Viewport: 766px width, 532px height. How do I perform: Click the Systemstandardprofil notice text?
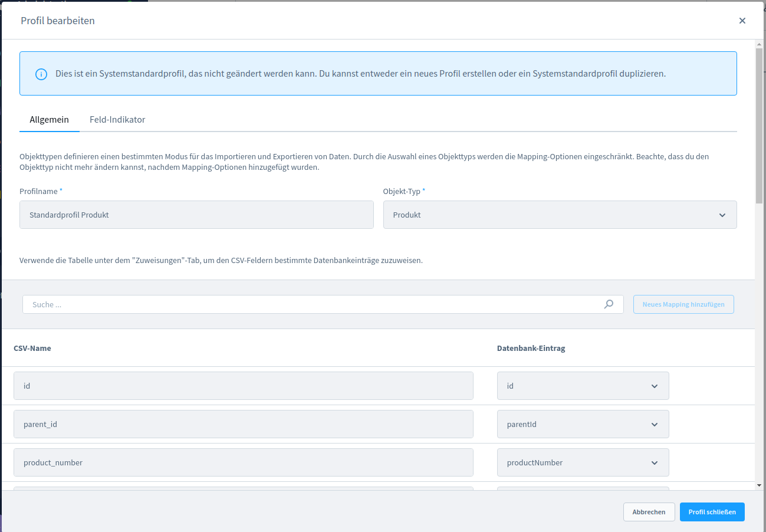click(x=360, y=74)
